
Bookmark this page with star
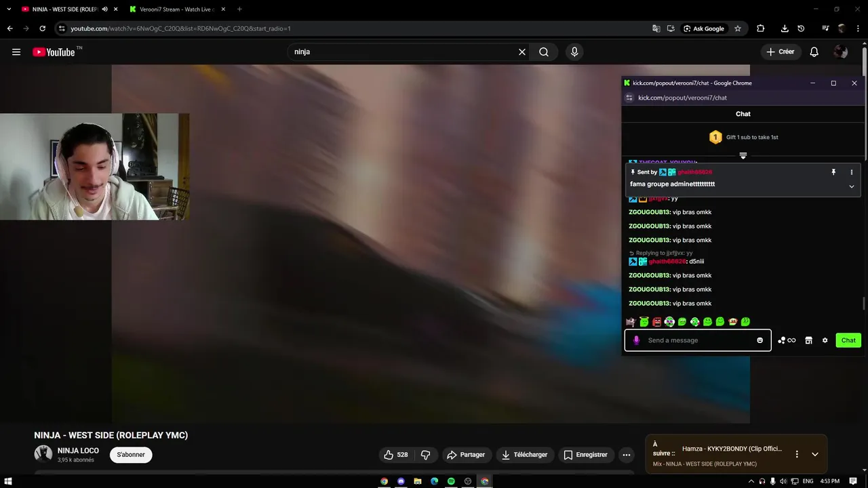click(738, 28)
